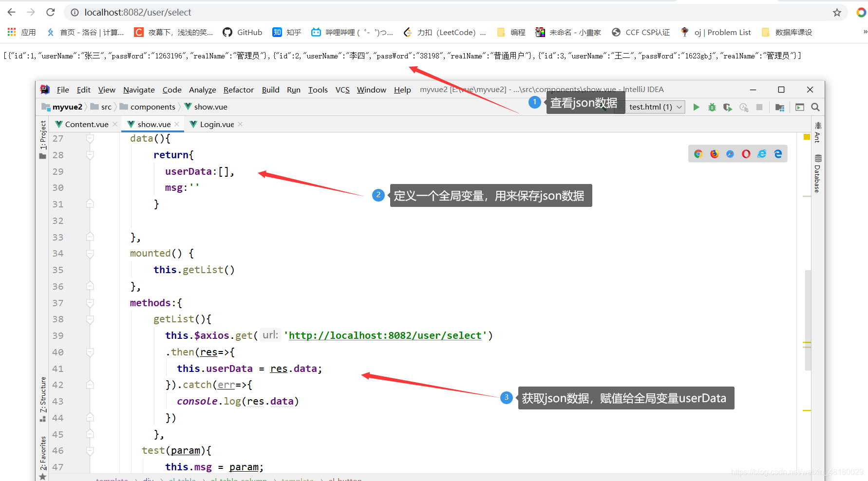Click the Search Everywhere magnifier icon
868x481 pixels.
tap(815, 107)
